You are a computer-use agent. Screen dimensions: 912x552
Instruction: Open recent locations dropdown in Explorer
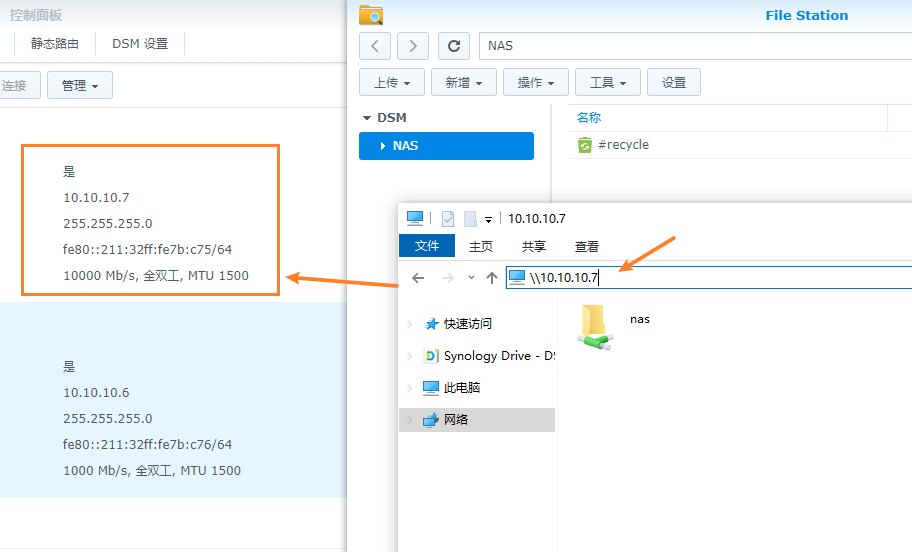[471, 278]
